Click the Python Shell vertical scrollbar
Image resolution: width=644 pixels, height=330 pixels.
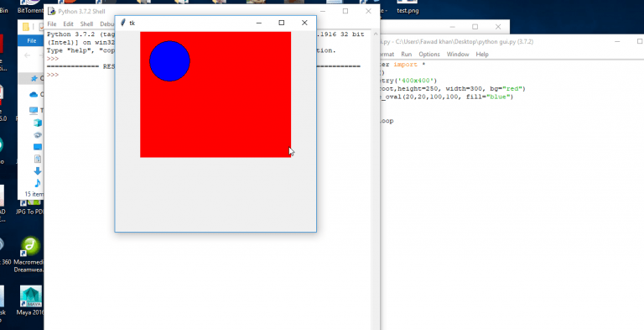(376, 180)
